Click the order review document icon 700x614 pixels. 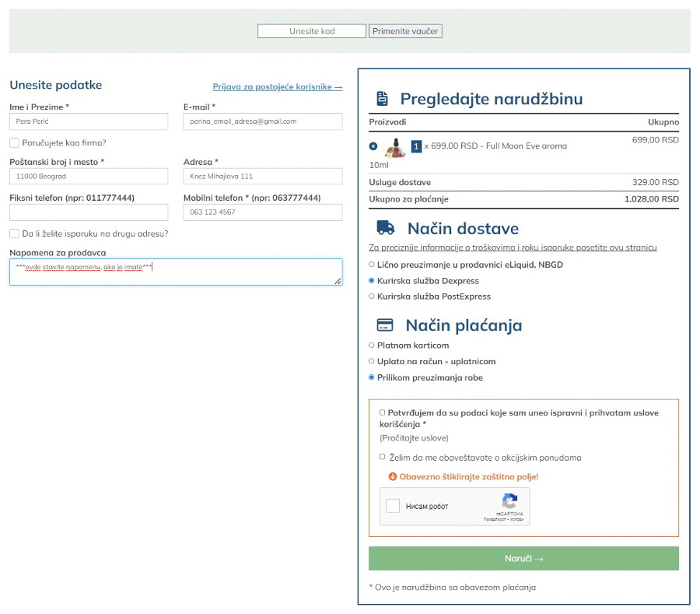click(382, 99)
